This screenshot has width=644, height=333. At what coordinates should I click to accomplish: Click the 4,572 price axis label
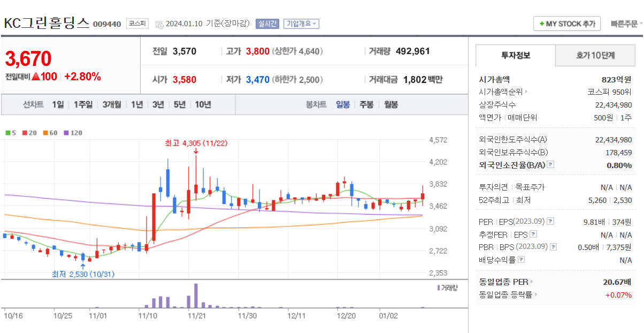(438, 140)
